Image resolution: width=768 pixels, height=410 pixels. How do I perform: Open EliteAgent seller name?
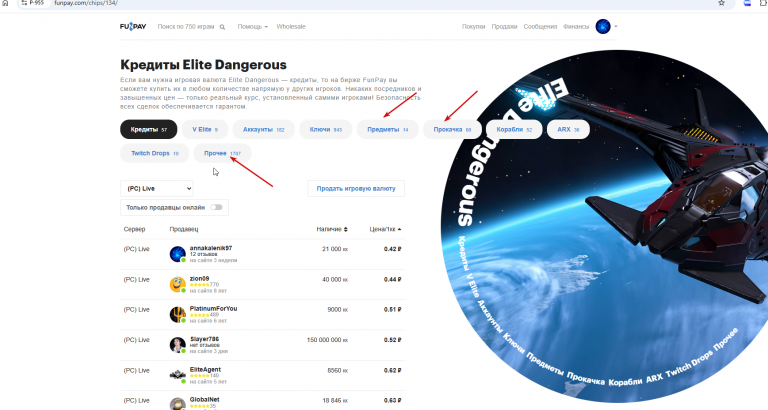point(205,369)
